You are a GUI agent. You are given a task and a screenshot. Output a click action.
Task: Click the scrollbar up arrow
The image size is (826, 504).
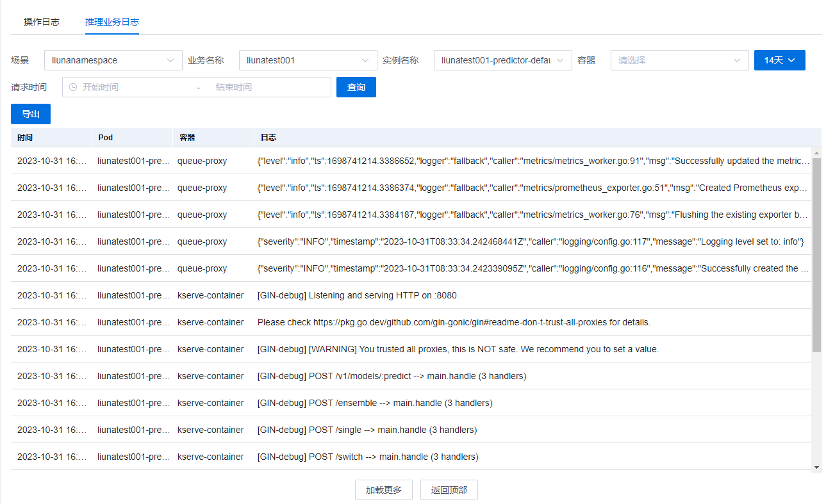click(816, 152)
